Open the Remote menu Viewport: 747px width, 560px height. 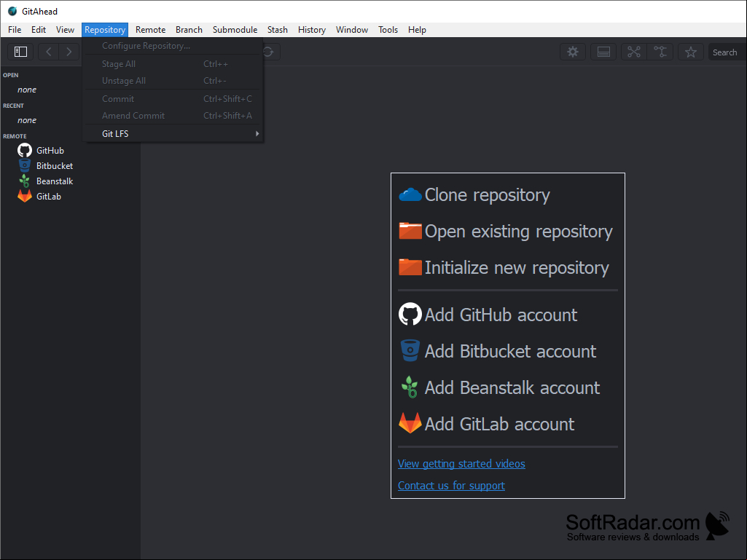pyautogui.click(x=151, y=30)
